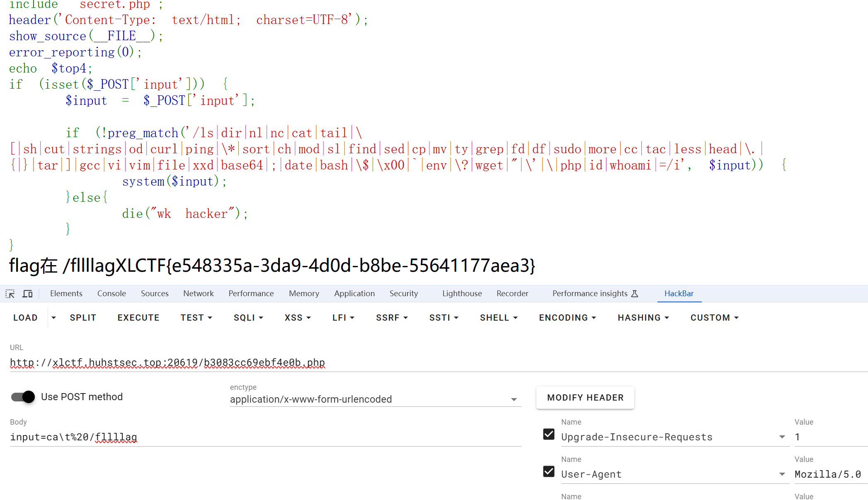Toggle the Use POST method switch
Viewport: 868px width, 500px height.
[23, 397]
